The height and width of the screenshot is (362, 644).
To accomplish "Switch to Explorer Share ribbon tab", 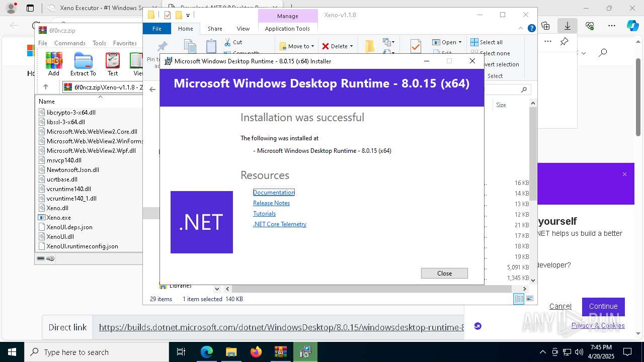I will coord(215,29).
